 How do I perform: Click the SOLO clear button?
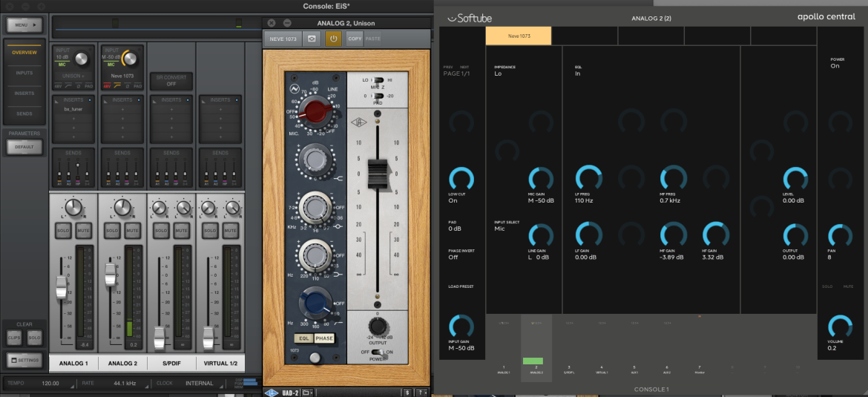[x=34, y=337]
